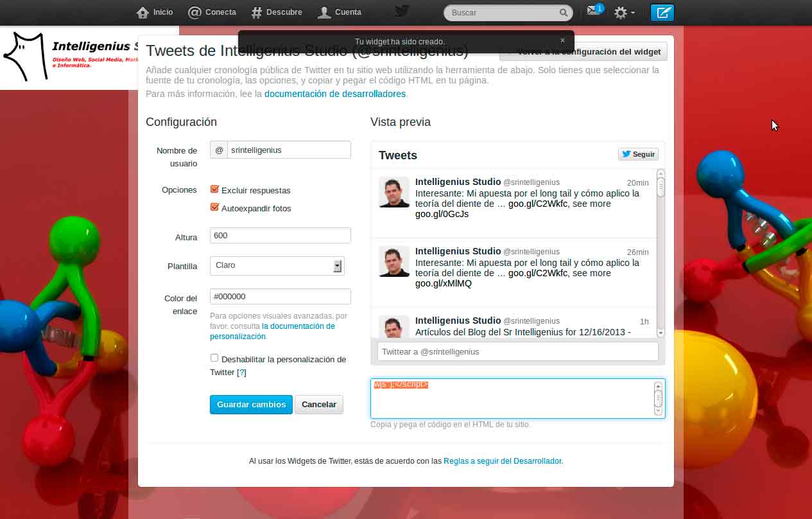Open the Cuenta page
The image size is (812, 519).
(340, 12)
